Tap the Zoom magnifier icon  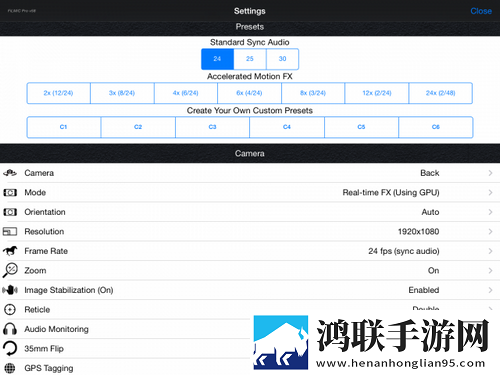(x=10, y=270)
